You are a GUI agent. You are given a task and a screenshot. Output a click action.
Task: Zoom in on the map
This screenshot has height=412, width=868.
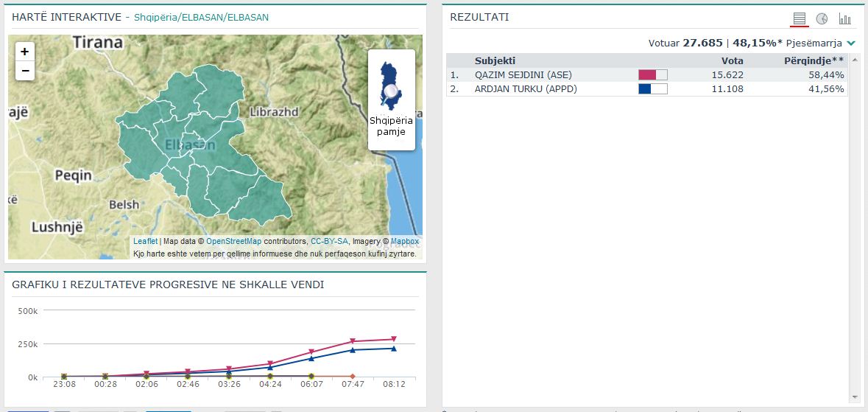coord(25,52)
